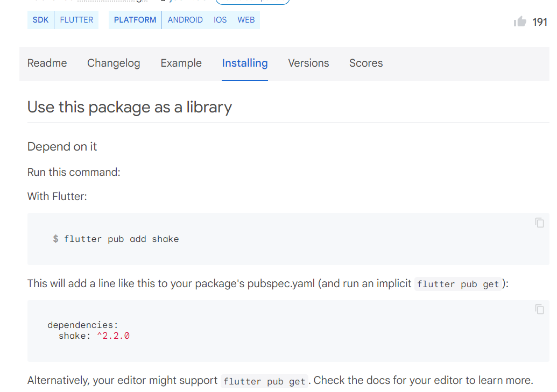The width and height of the screenshot is (557, 392).
Task: Click the 'flutter pub add shake' command text
Action: [121, 239]
